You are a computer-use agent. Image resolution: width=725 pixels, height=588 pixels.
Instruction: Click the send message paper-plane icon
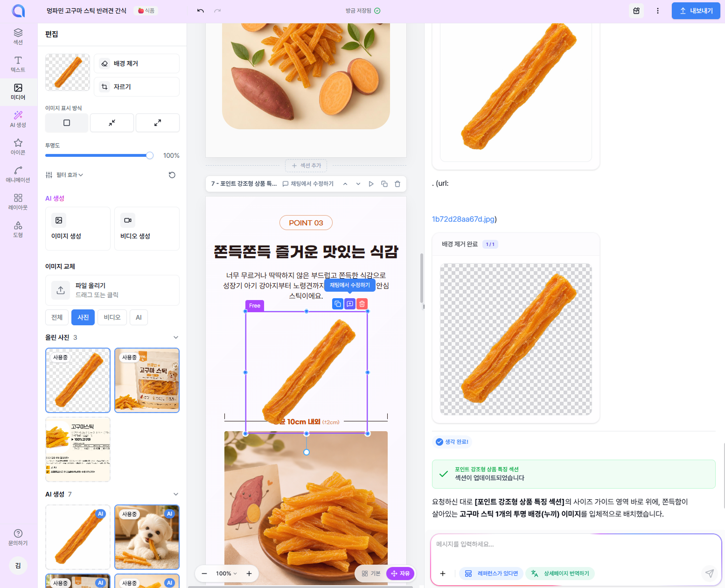coord(710,574)
